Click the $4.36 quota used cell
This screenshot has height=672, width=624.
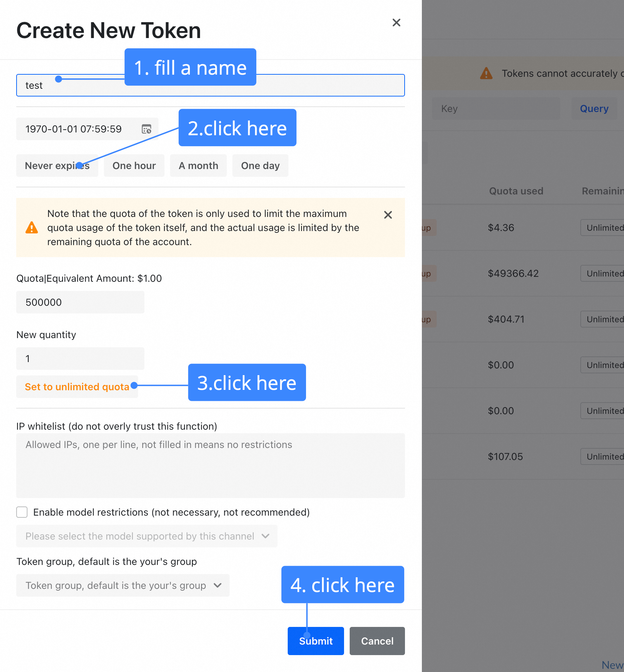coord(501,228)
